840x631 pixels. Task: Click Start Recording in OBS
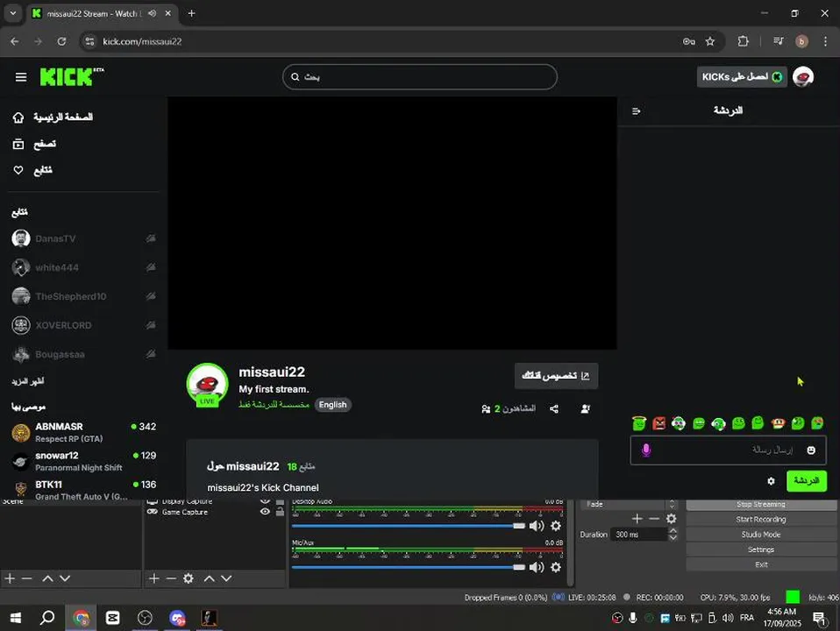coord(761,520)
